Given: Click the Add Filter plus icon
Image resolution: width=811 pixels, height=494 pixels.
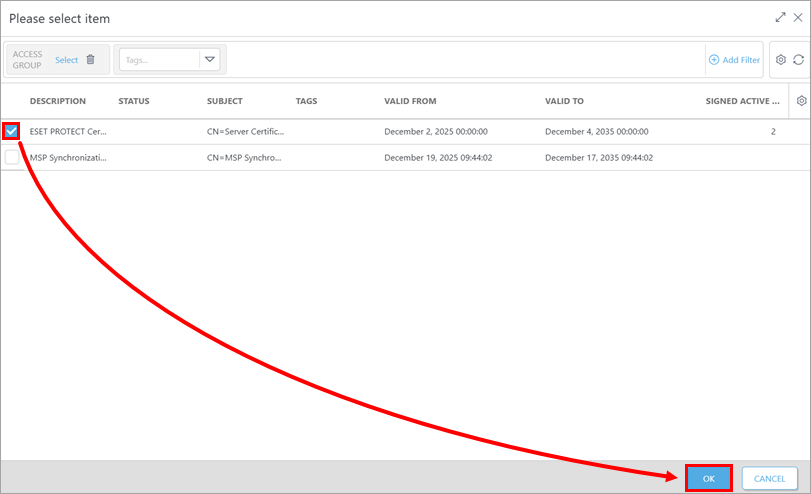Looking at the screenshot, I should (714, 60).
